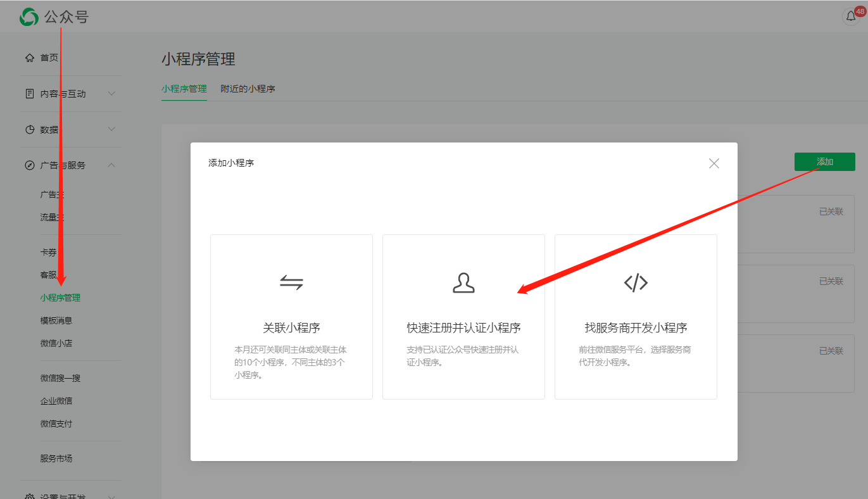Expand the 内容与互动 menu chevron
Screen dimensions: 868x499
pos(111,94)
